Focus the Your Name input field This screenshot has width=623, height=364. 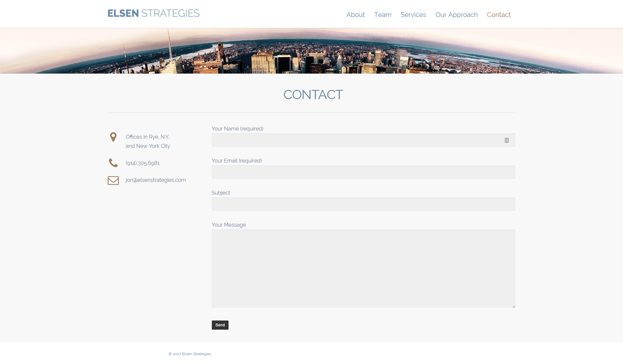(363, 140)
